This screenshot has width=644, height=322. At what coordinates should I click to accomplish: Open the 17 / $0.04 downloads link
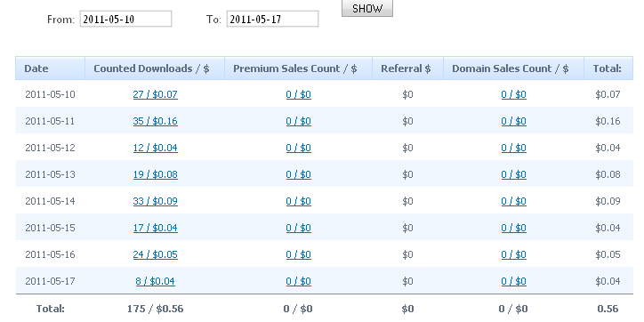coord(156,228)
